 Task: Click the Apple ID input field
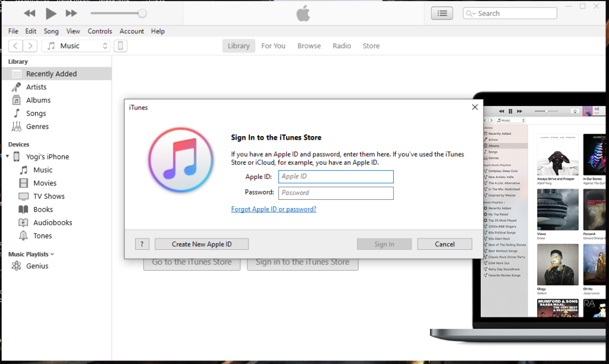pos(335,177)
